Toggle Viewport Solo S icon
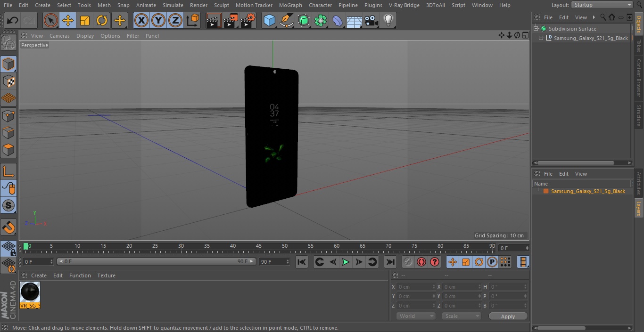Viewport: 644px width, 332px height. click(8, 205)
